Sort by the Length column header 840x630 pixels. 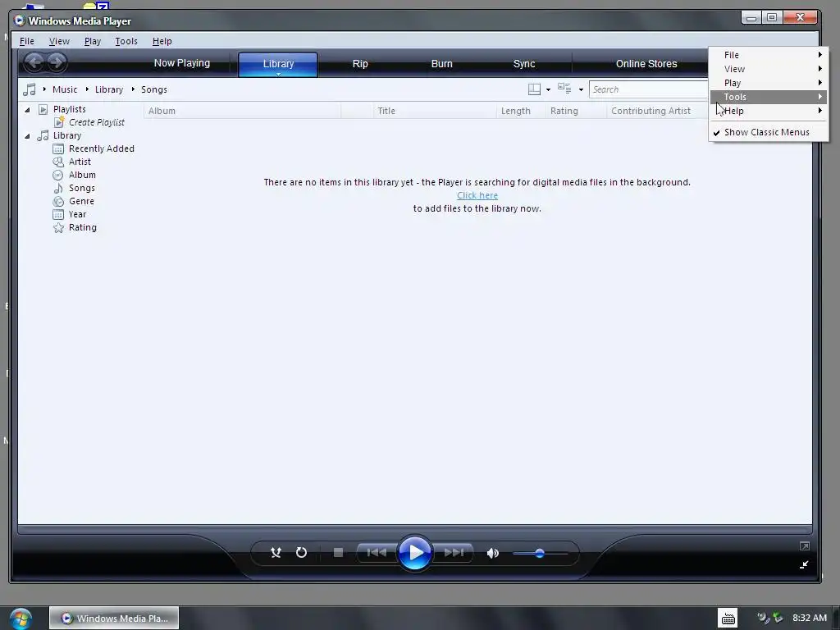pos(521,111)
